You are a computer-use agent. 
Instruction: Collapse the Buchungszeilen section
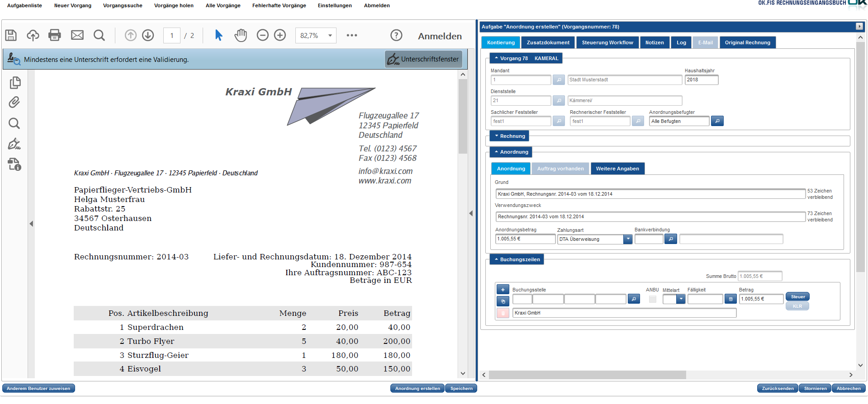[x=517, y=259]
